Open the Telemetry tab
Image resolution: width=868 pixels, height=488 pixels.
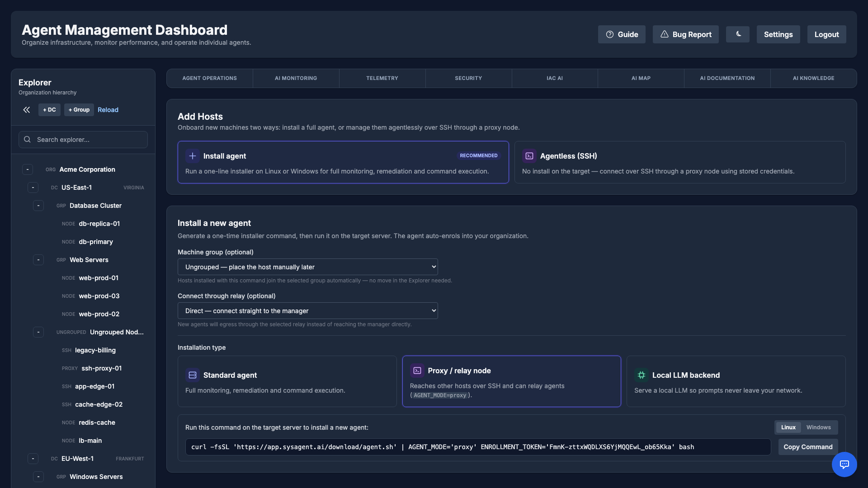click(382, 78)
